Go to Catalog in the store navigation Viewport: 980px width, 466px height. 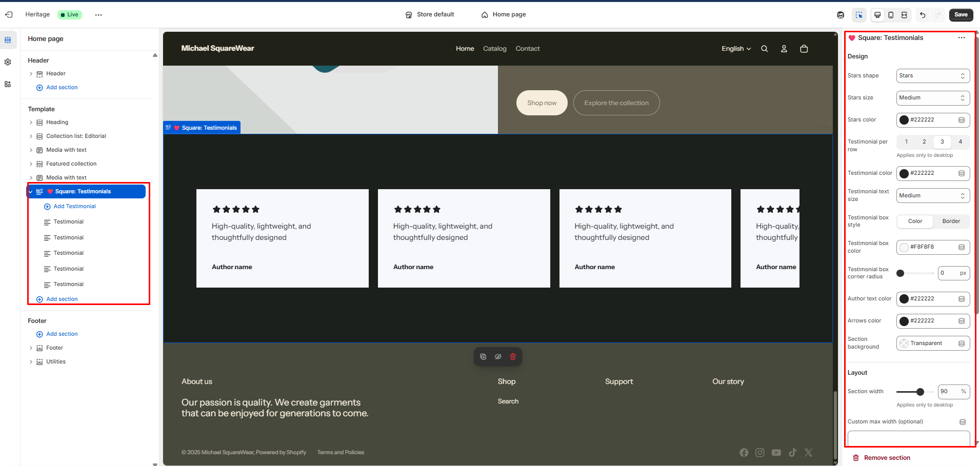coord(495,49)
